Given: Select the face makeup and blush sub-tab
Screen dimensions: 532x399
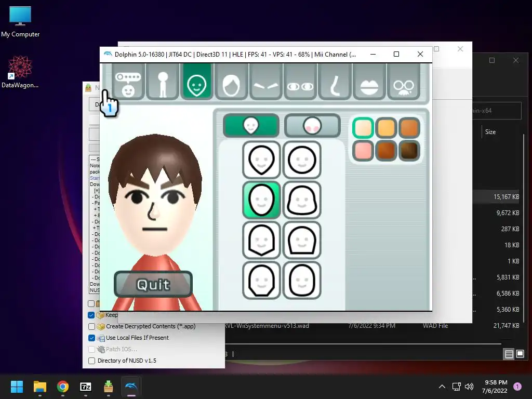Looking at the screenshot, I should pos(312,126).
